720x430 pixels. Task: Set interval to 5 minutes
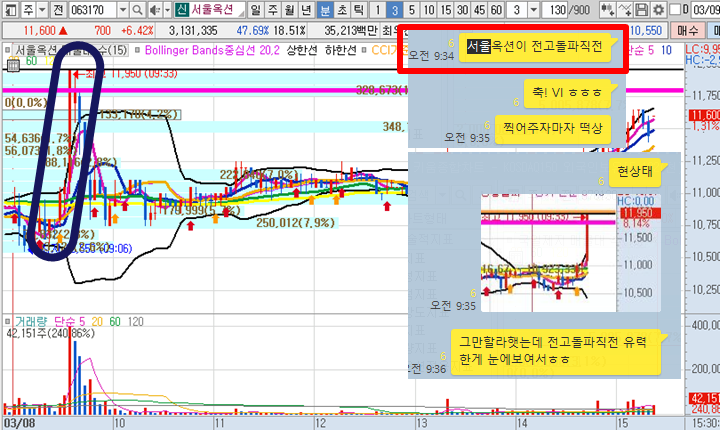(x=411, y=9)
